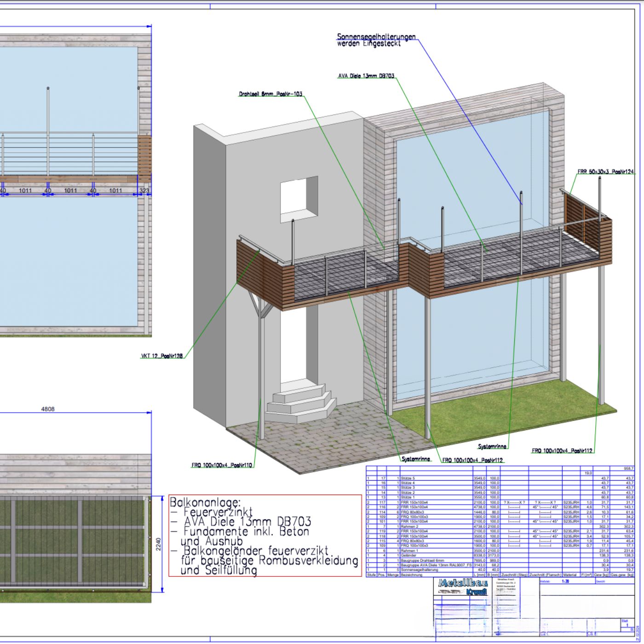Click the FRQ 100x100x4_PosNr110 callout
Image resolution: width=644 pixels, height=644 pixels.
coord(222,465)
